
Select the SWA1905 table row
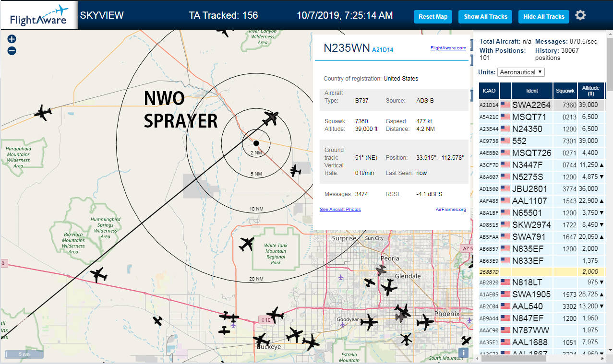[541, 294]
